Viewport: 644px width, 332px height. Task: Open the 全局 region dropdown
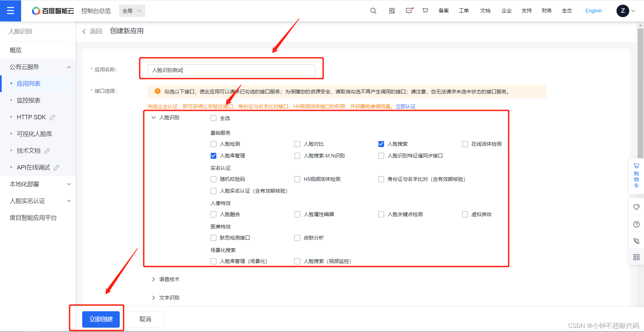(x=131, y=10)
